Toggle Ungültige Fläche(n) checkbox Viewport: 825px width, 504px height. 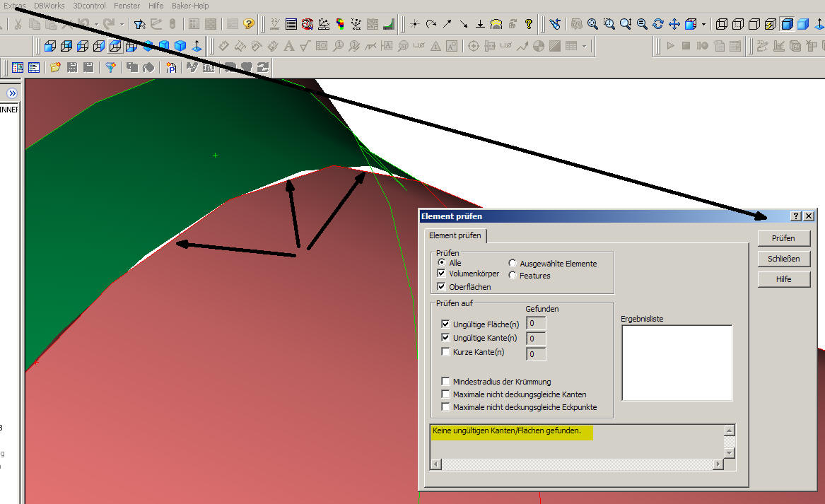pyautogui.click(x=445, y=324)
